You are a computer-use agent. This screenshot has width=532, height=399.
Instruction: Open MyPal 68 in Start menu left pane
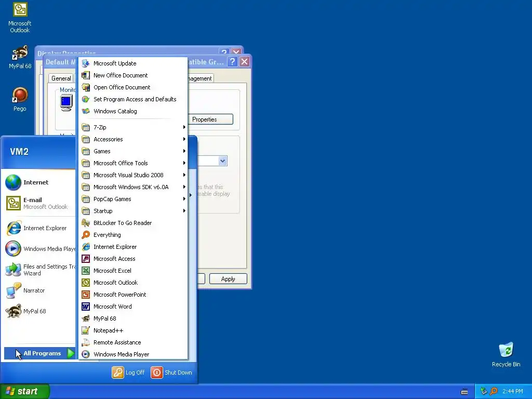coord(39,311)
